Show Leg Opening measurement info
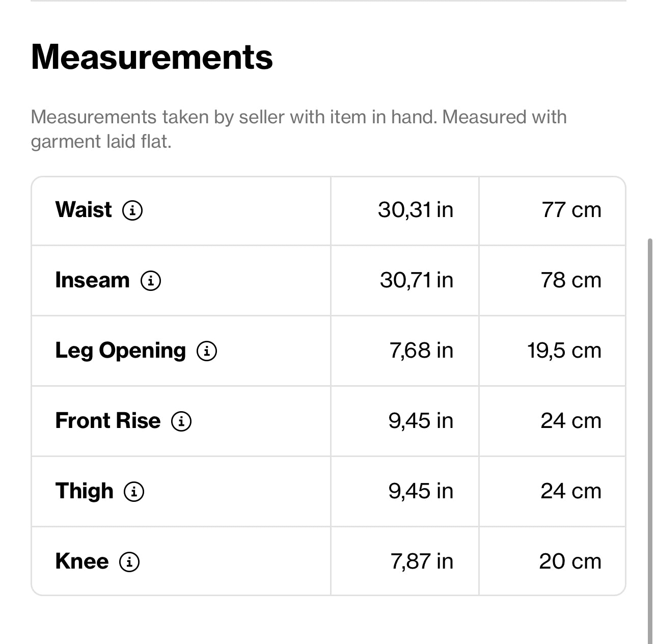Screen dimensions: 657x644 coord(207,351)
